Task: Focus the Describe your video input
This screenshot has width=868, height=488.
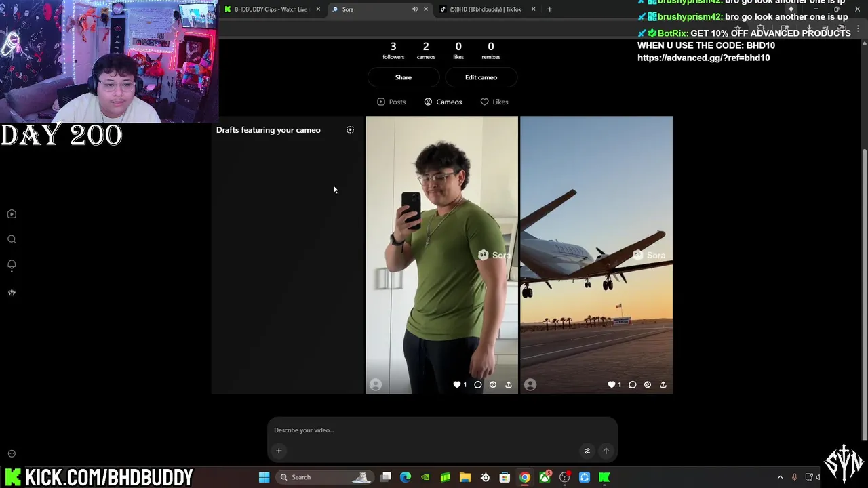Action: 442,430
